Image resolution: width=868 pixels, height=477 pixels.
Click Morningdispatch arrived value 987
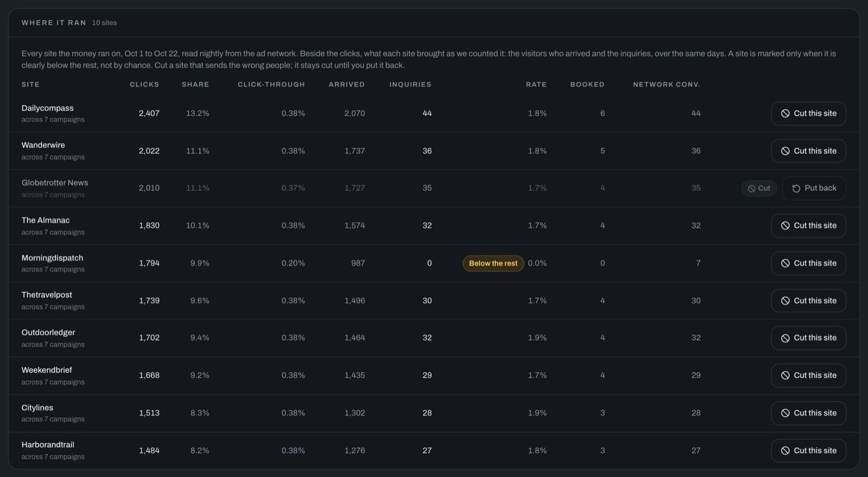(358, 263)
